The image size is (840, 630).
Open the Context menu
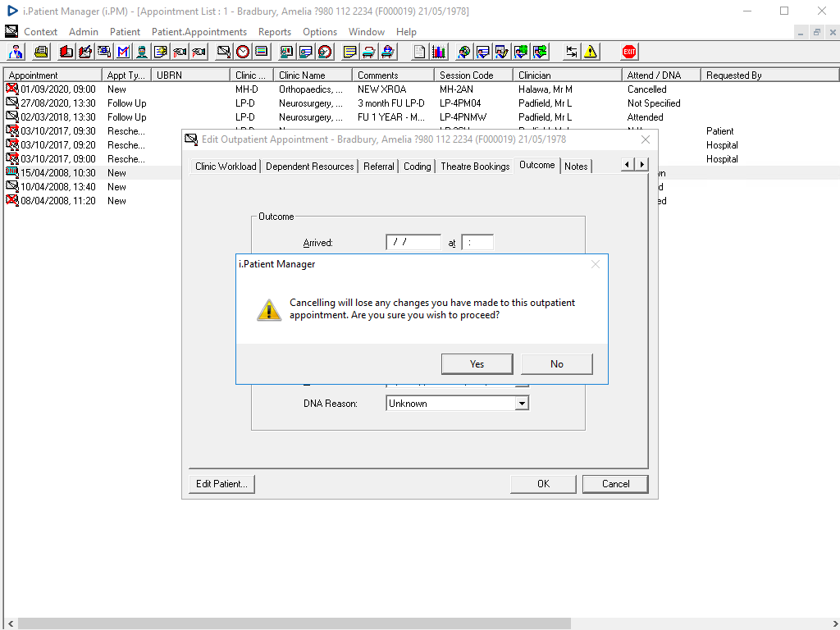pos(40,32)
